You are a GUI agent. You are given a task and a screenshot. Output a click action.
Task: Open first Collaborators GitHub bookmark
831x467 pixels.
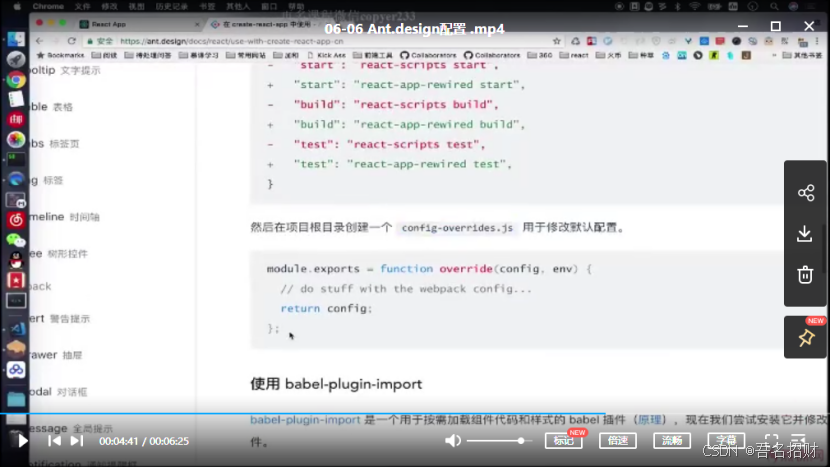coord(428,55)
